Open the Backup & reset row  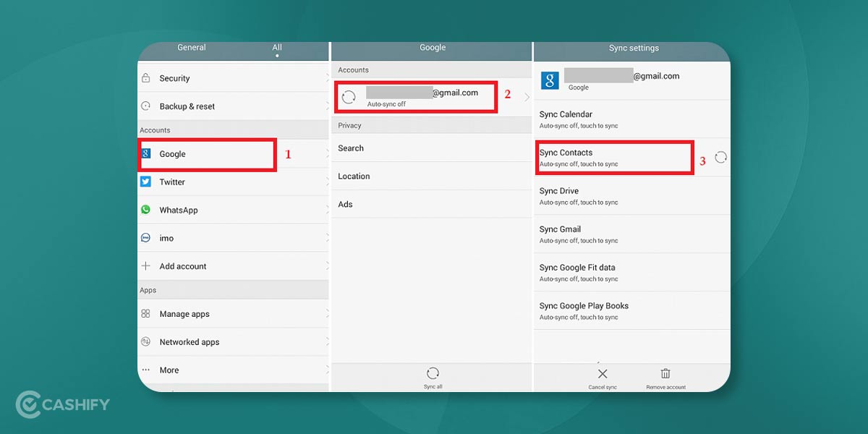click(x=233, y=106)
